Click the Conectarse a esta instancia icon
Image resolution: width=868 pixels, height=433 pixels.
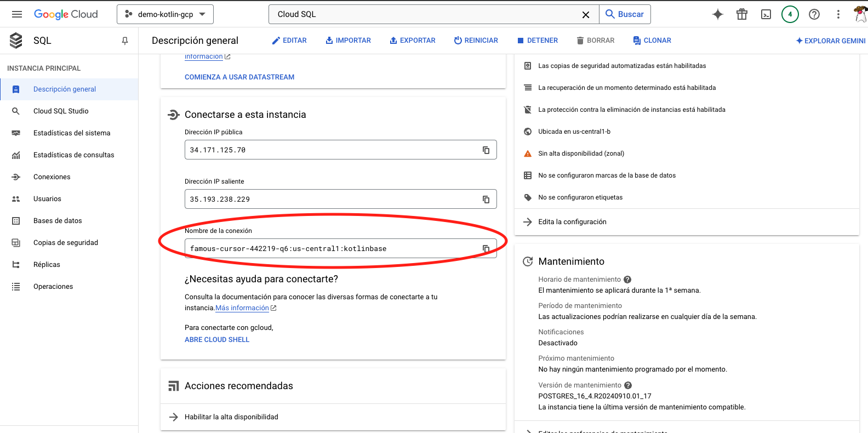(x=173, y=115)
